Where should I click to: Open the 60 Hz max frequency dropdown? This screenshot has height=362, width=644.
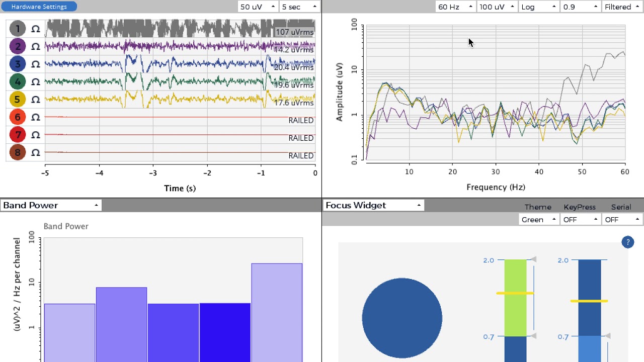click(x=455, y=7)
